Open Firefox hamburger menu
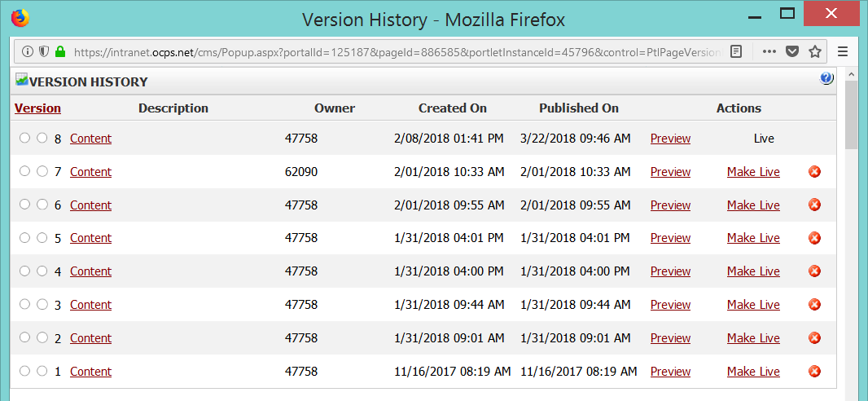 843,51
